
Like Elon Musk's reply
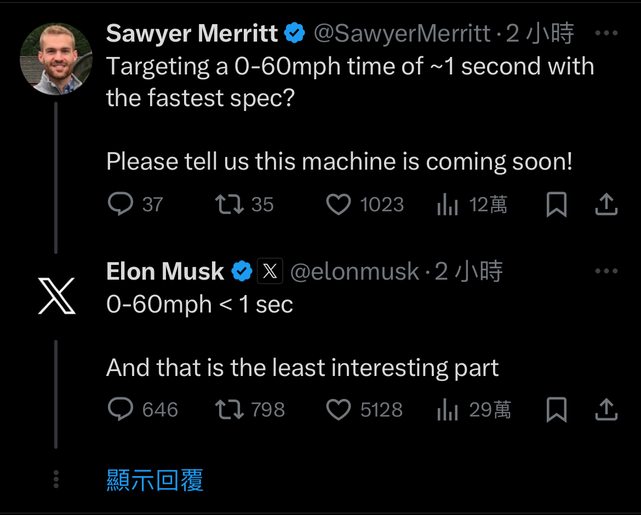[x=340, y=409]
